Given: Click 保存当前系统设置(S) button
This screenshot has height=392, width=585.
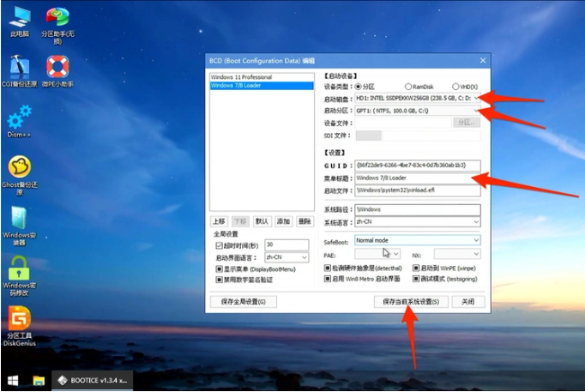Looking at the screenshot, I should coord(411,301).
